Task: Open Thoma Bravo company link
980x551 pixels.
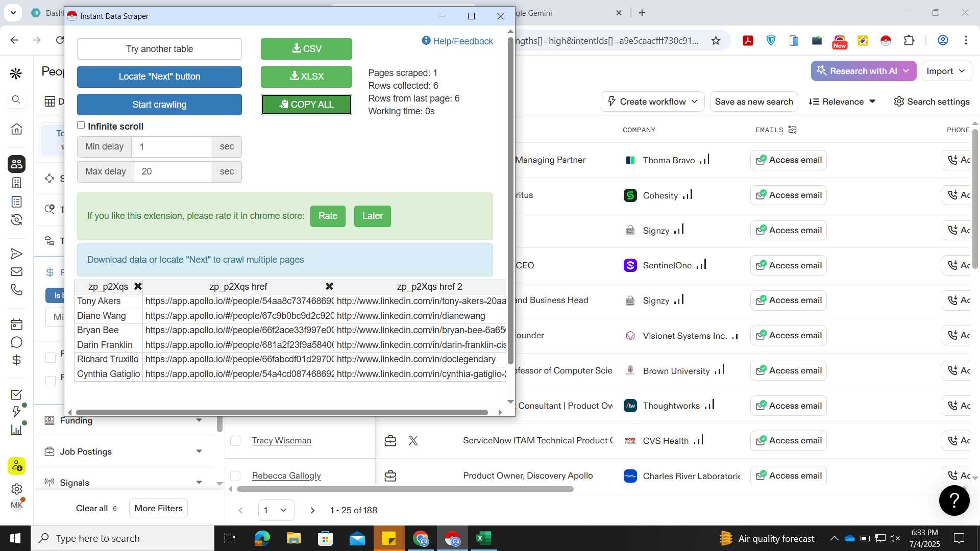Action: [x=669, y=160]
